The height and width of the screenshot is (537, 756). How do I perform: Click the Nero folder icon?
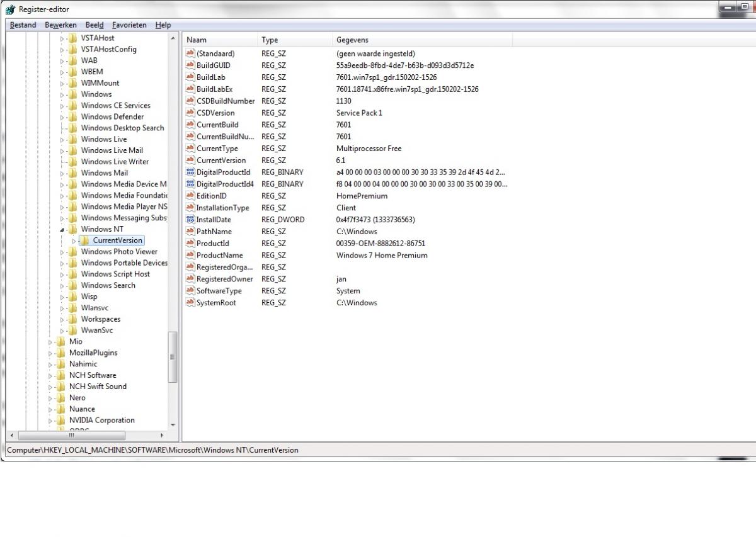click(61, 398)
